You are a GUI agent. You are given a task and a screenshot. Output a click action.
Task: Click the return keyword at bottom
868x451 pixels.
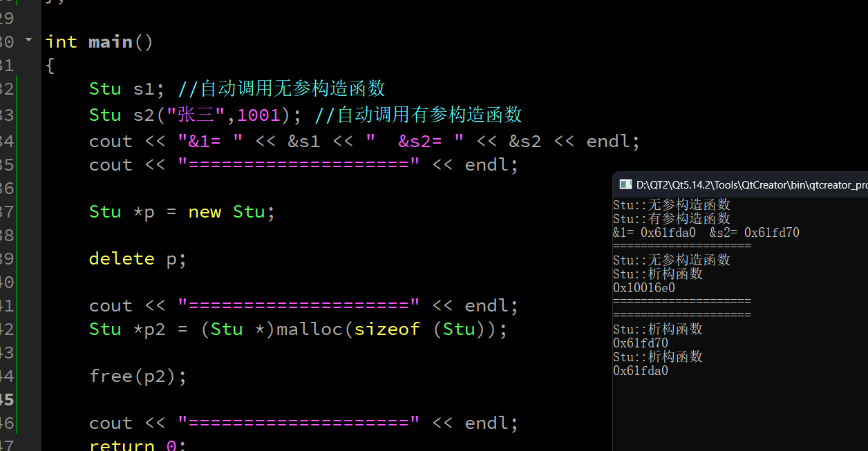point(122,445)
